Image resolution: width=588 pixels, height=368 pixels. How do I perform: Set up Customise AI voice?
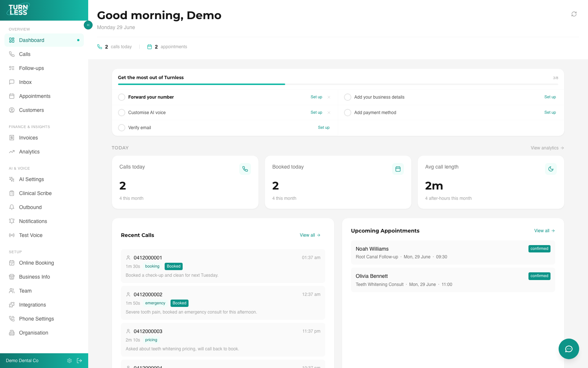coord(316,113)
